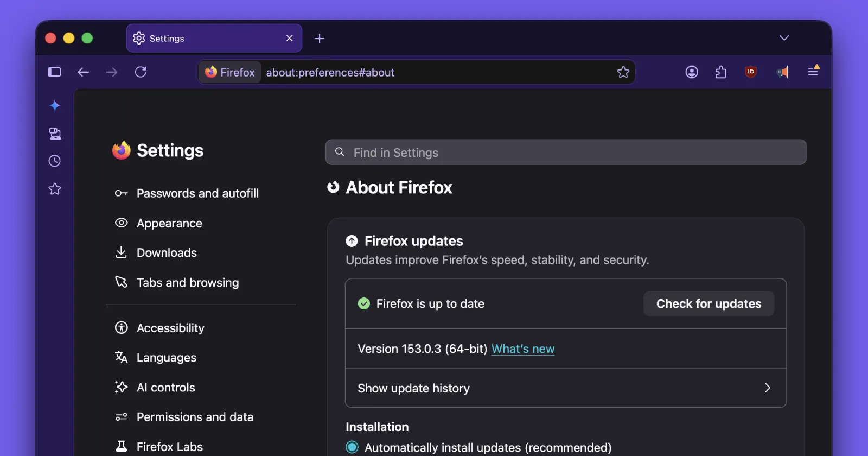Click the forward navigation arrow

coord(112,72)
